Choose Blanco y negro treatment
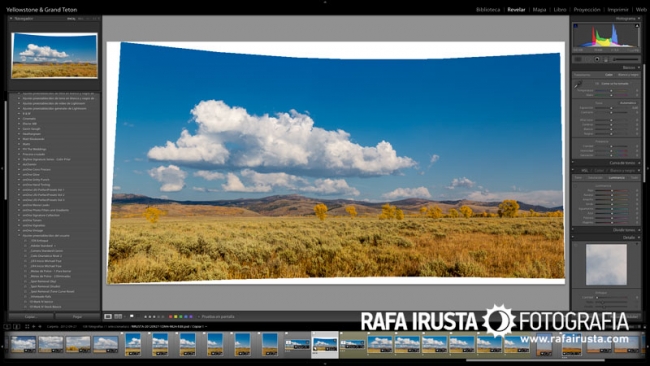The width and height of the screenshot is (650, 366). click(x=628, y=75)
